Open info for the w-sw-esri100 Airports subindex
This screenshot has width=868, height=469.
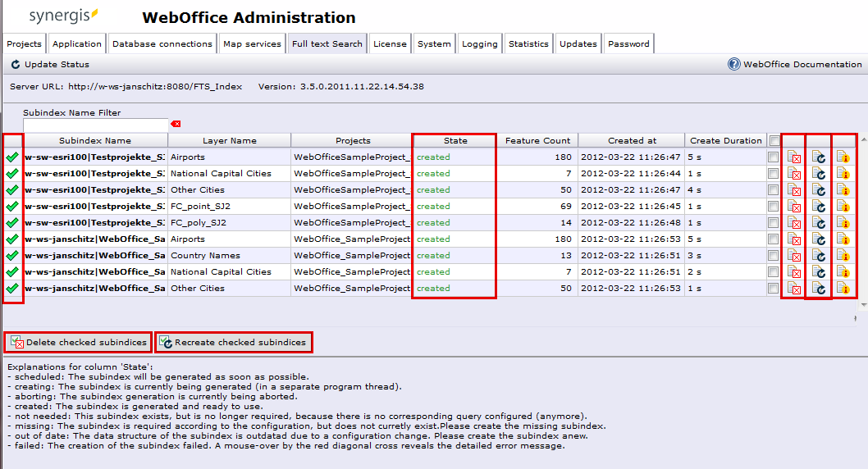843,157
